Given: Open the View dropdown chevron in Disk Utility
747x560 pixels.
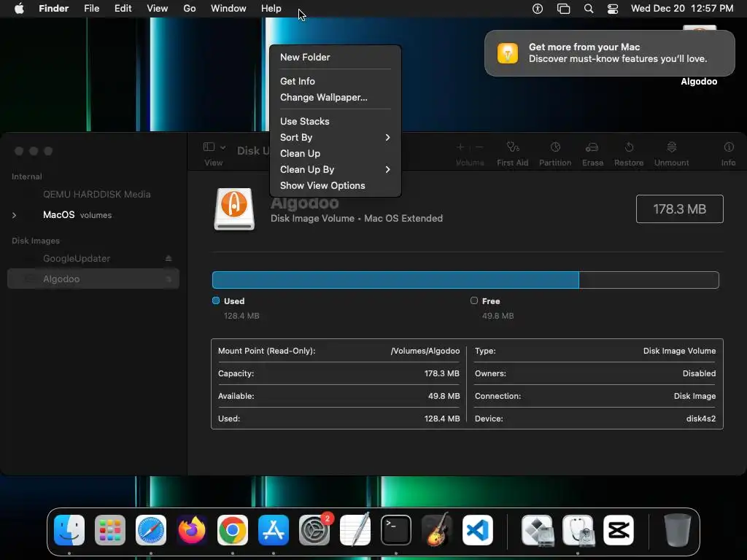Looking at the screenshot, I should click(222, 147).
